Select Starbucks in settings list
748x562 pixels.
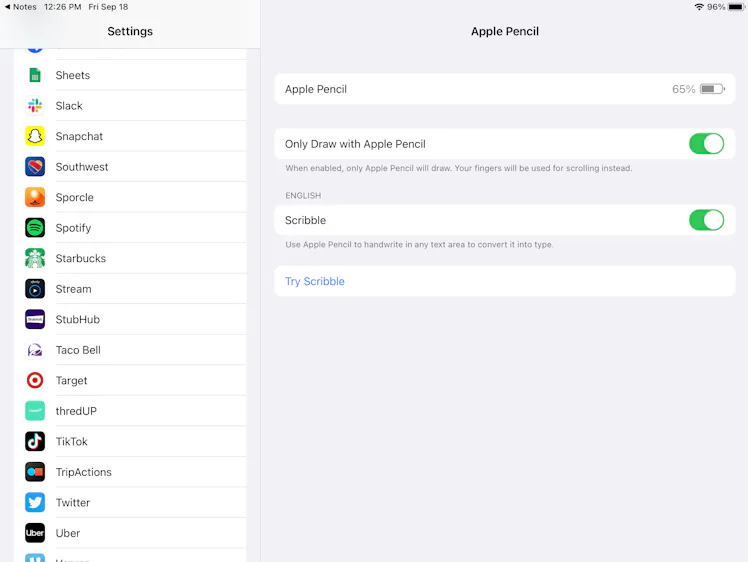click(130, 258)
